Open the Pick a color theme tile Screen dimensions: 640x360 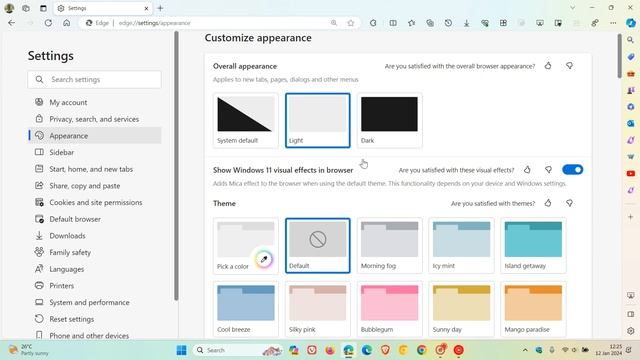point(245,245)
